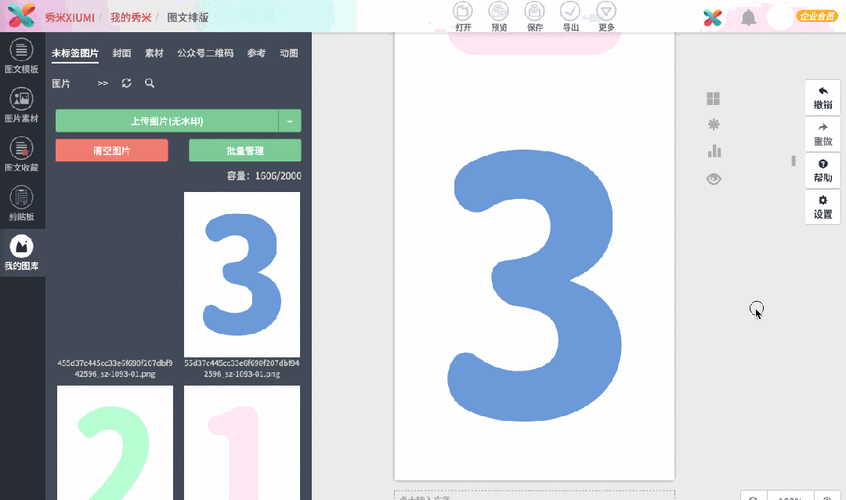Open 图文模板 in the sidebar
The width and height of the screenshot is (846, 500).
22,57
